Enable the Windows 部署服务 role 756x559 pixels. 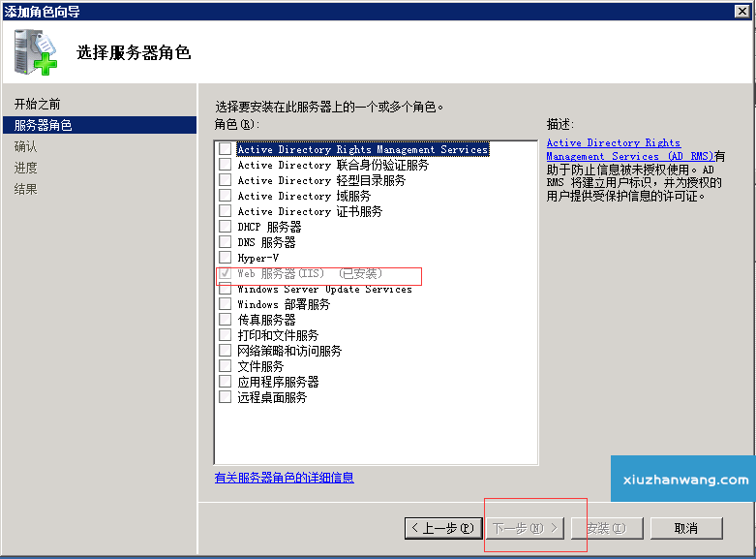pos(226,304)
